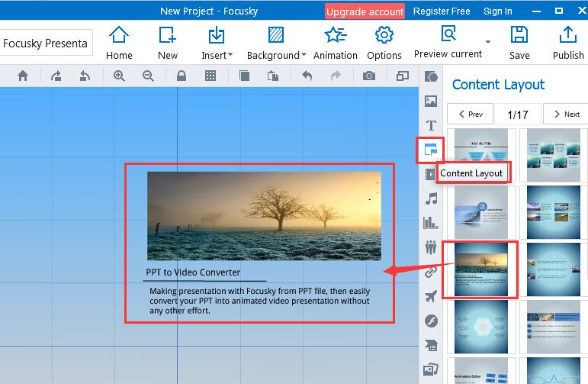
Task: Open the Content Layout sidebar tool
Action: tap(430, 150)
